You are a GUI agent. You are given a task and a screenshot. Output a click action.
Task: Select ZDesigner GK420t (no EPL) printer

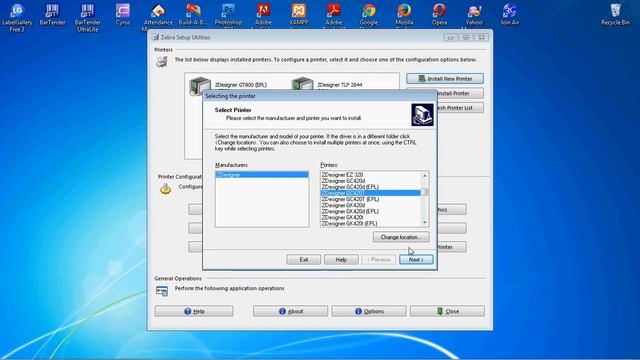tap(371, 218)
